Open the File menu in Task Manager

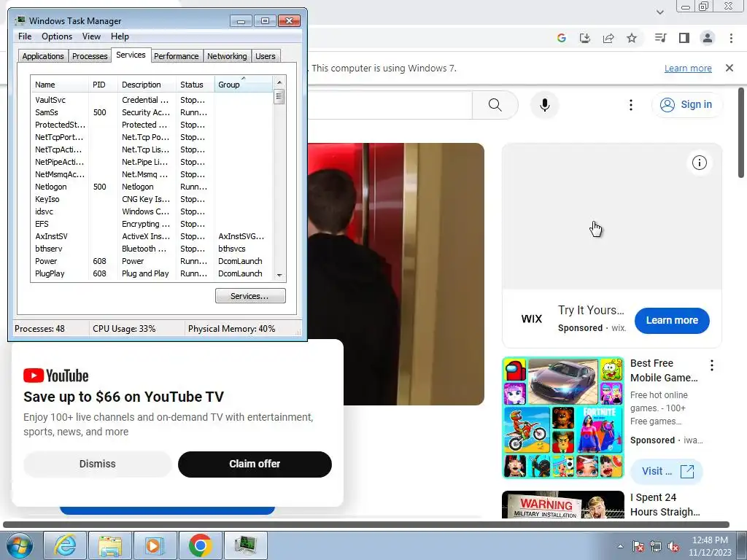[x=25, y=36]
